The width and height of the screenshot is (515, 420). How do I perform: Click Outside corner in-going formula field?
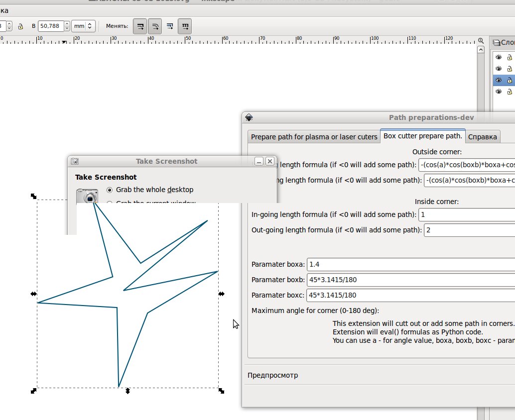[467, 165]
